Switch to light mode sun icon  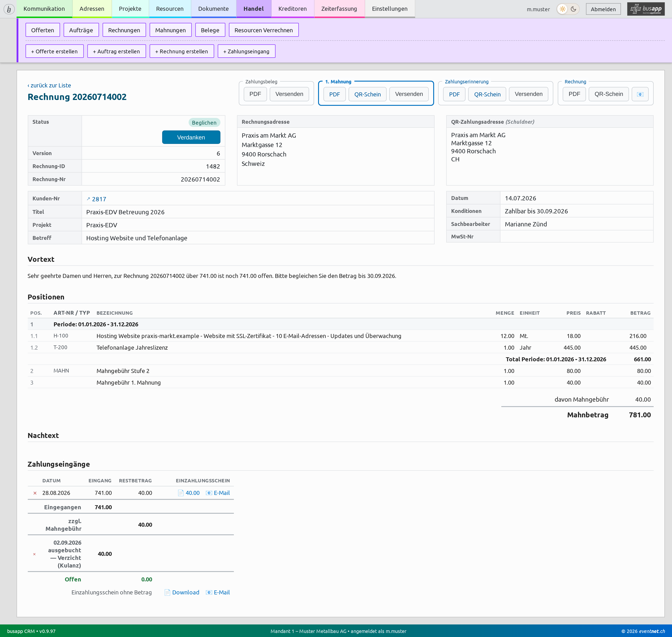[x=563, y=9]
